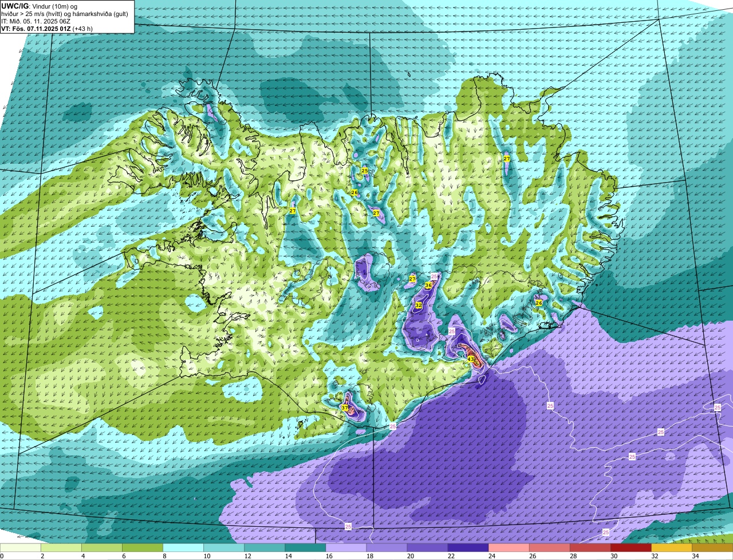The width and height of the screenshot is (733, 560).
Task: Click the legend scale value '8'
Action: [x=163, y=556]
